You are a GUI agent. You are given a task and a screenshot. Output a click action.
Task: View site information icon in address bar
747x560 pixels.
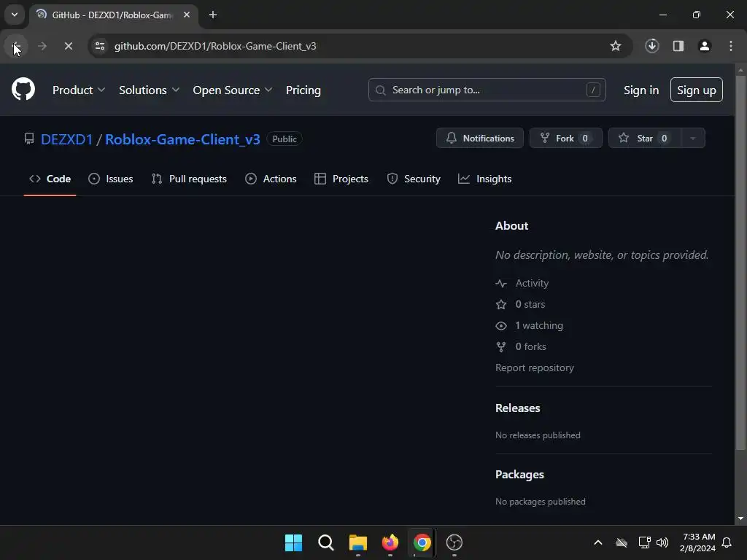click(x=100, y=46)
